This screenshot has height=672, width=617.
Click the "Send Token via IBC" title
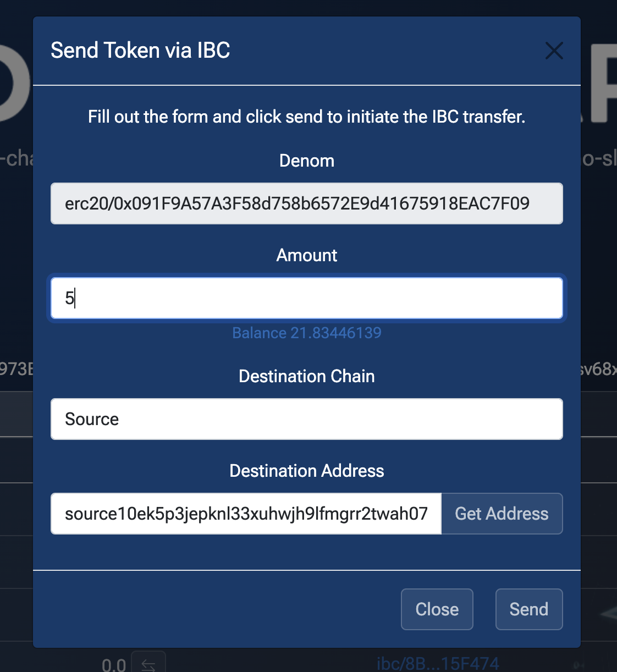tap(140, 51)
